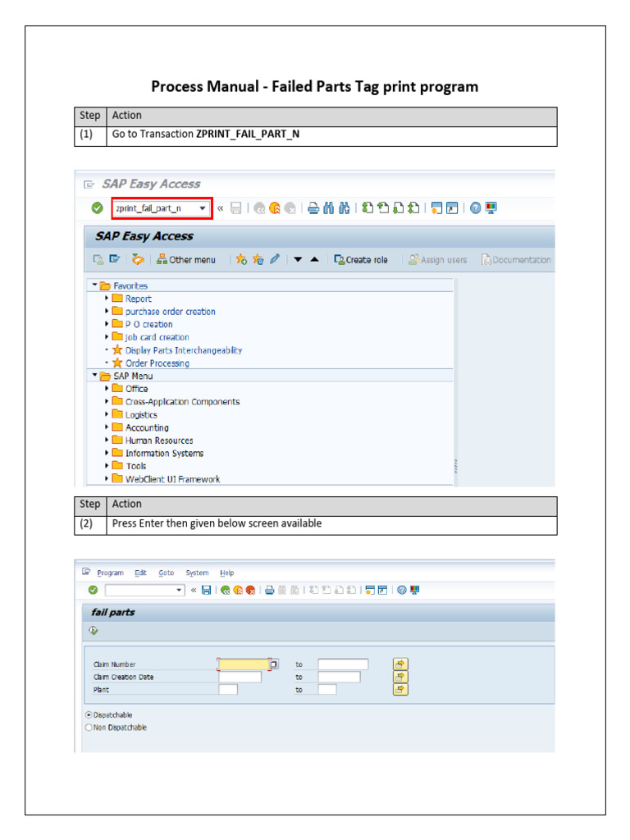Expand the Cross-Application Components folder
This screenshot has width=630, height=840.
click(107, 400)
